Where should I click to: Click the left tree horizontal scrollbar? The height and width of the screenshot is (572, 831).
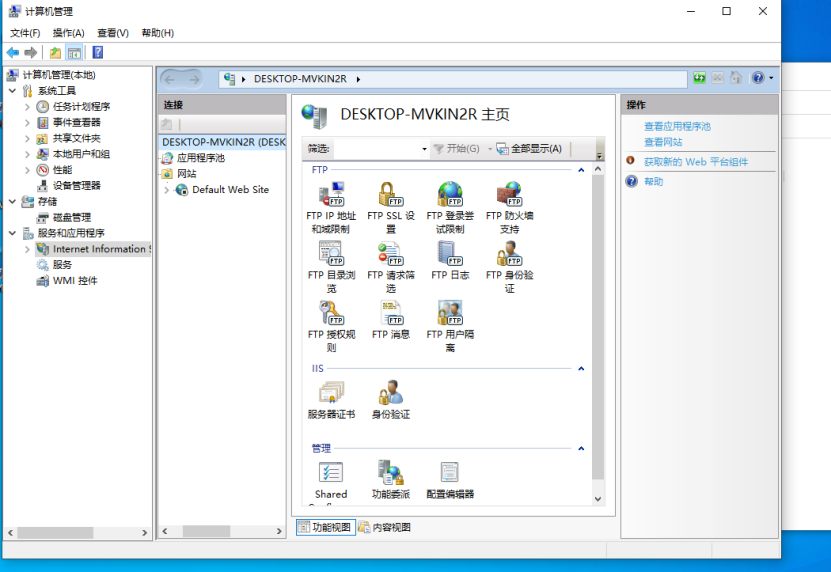pos(55,532)
